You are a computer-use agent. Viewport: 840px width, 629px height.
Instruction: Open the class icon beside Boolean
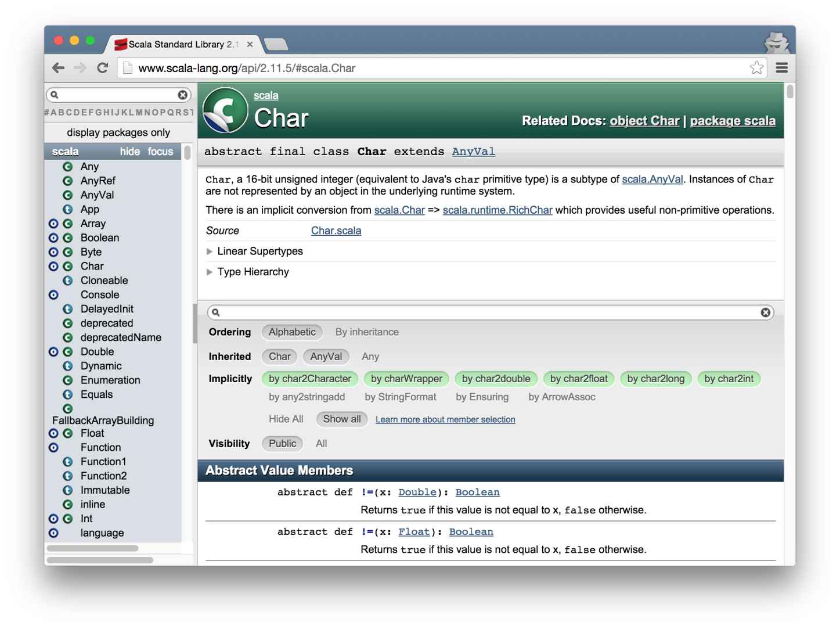tap(67, 238)
